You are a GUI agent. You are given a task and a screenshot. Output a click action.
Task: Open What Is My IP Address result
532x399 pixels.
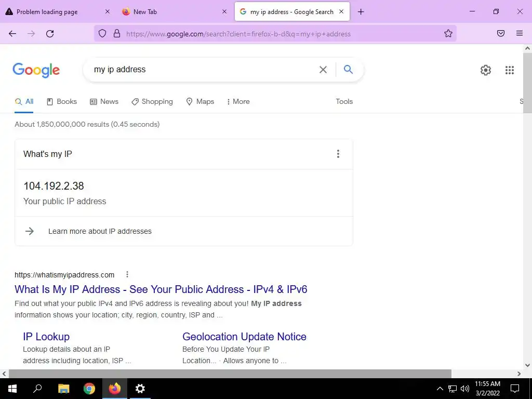[x=161, y=289]
